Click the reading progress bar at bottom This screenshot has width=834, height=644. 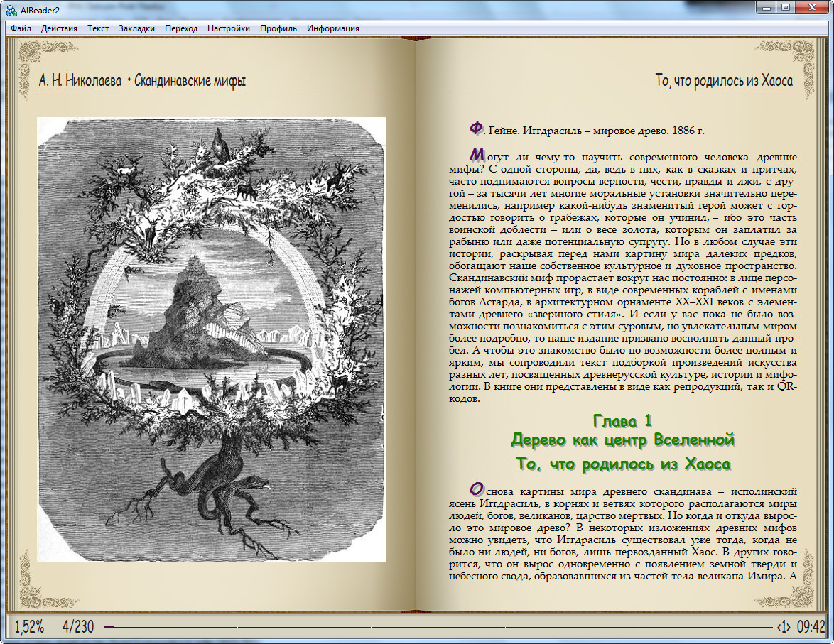click(x=438, y=626)
